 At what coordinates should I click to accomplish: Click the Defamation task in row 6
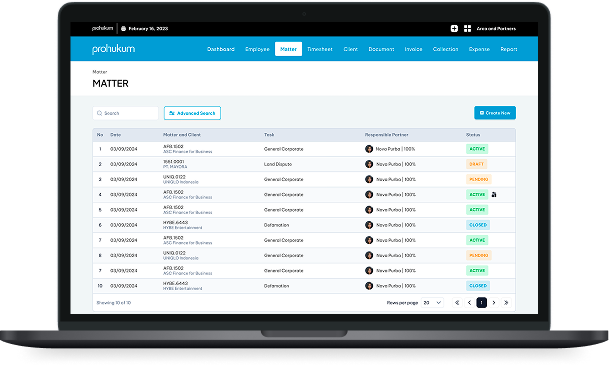click(277, 225)
